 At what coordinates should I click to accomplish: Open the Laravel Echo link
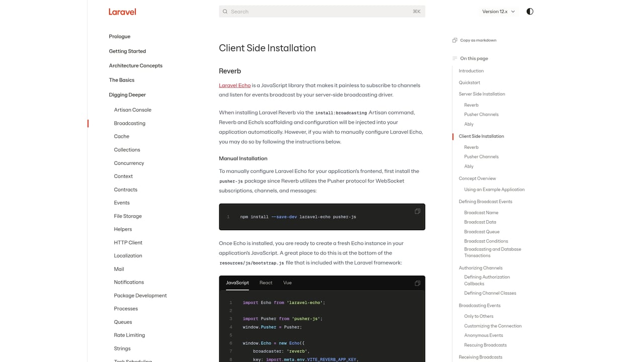(x=234, y=85)
